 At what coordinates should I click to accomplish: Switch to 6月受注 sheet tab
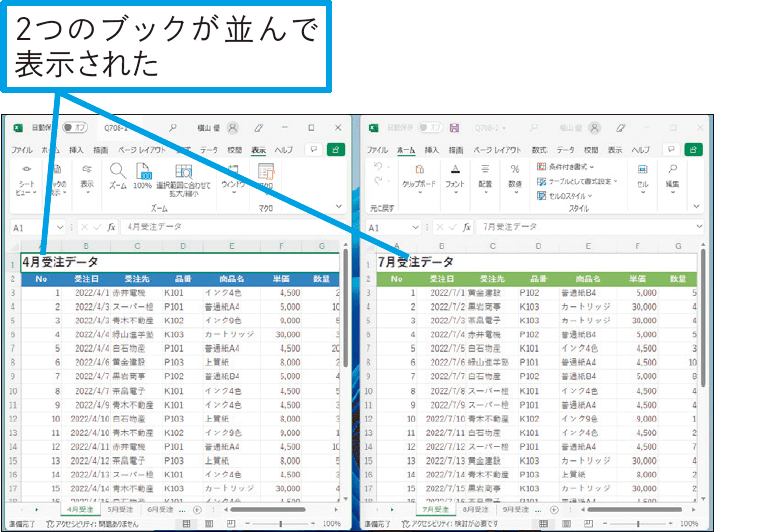tap(160, 510)
